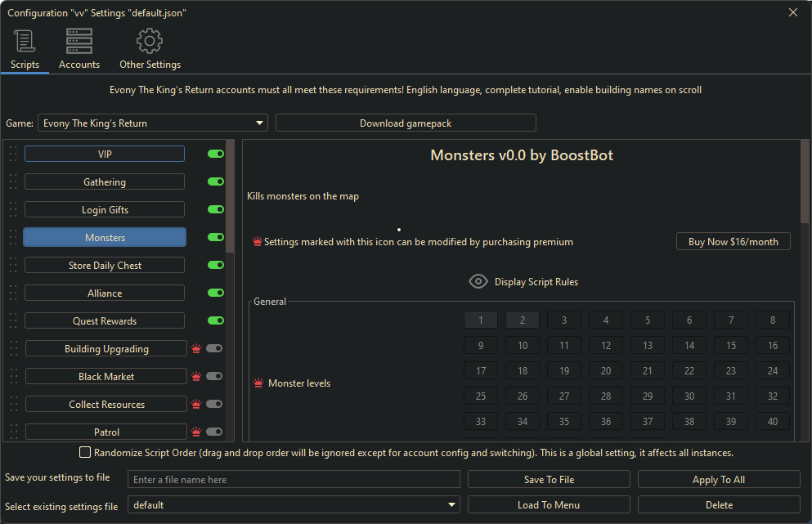The image size is (812, 524).
Task: Check the Randomize Script Order checkbox
Action: click(85, 452)
